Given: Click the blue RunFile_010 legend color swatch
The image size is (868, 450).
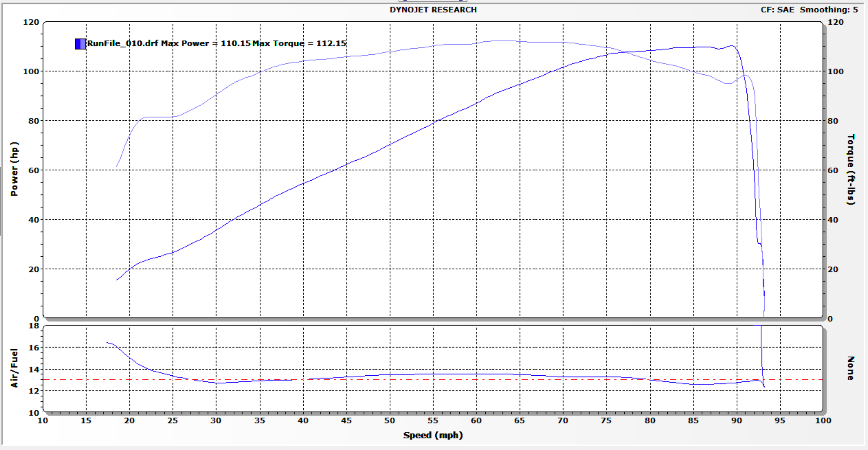Looking at the screenshot, I should pos(80,43).
